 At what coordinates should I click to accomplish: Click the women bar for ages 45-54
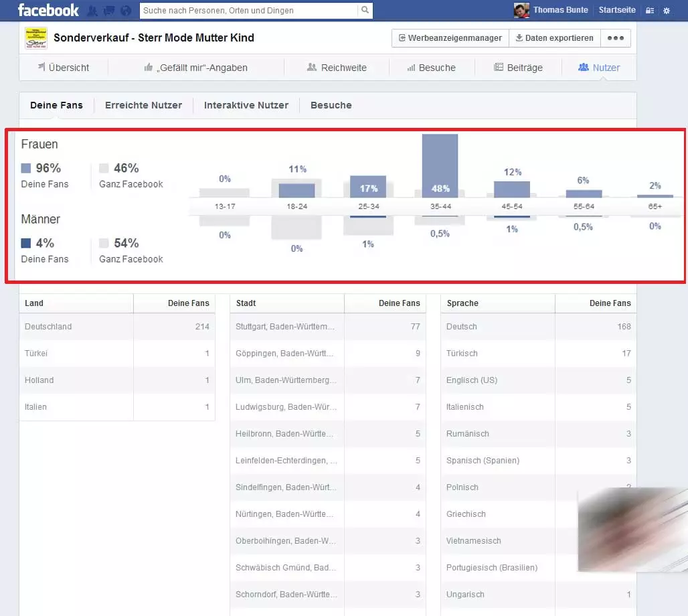coord(512,189)
